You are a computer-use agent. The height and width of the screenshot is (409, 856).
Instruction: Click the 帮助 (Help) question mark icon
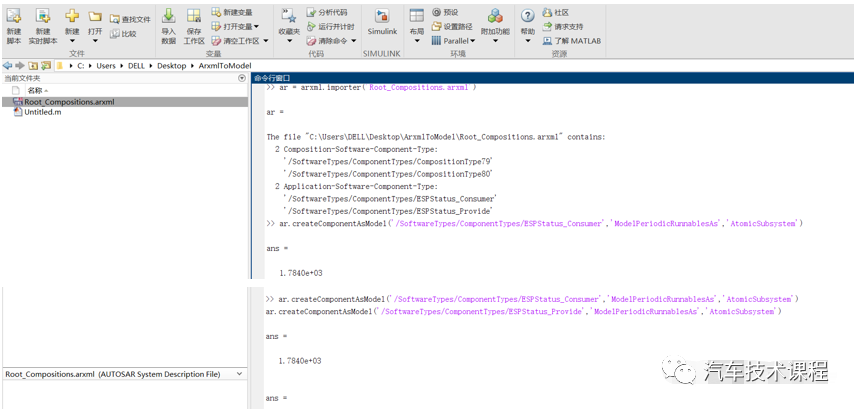click(x=527, y=16)
